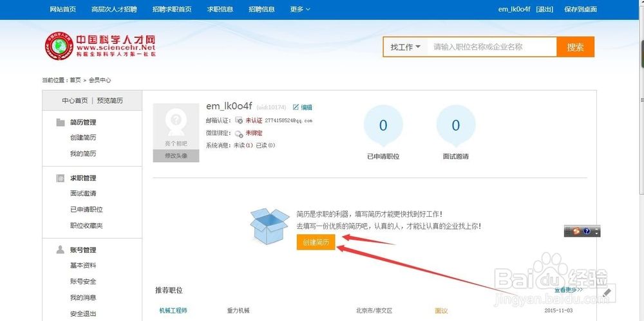Open the 找工作 search type dropdown

[405, 47]
